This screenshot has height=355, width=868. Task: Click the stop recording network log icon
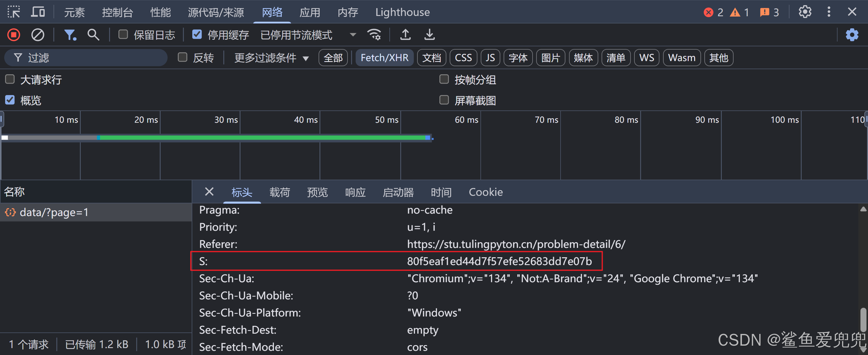(14, 35)
